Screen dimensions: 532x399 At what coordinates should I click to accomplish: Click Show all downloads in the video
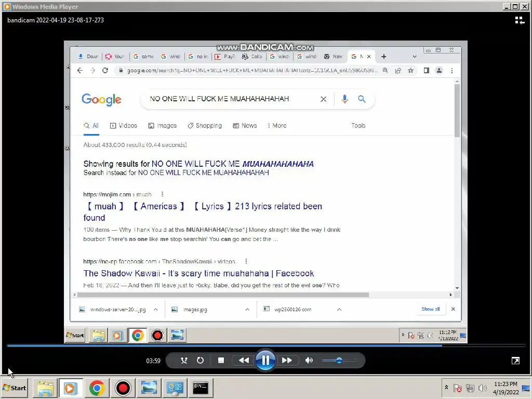pyautogui.click(x=430, y=309)
